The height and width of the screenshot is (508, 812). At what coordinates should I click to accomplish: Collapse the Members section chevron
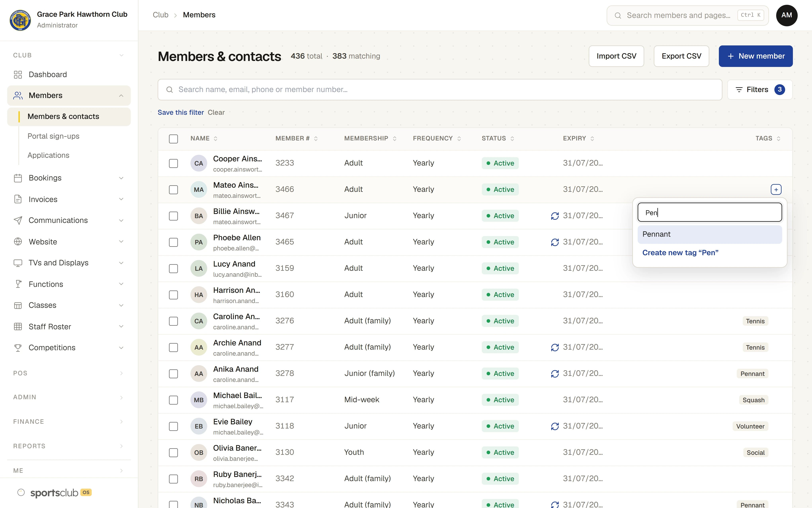(x=121, y=96)
